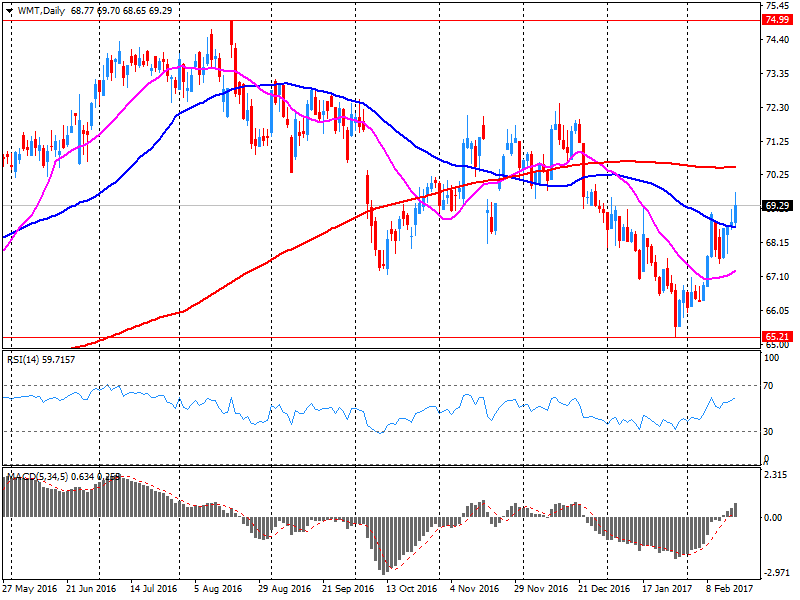Viewport: 800px width, 600px height.
Task: Click the 21 Sep 2016 date label
Action: (348, 589)
